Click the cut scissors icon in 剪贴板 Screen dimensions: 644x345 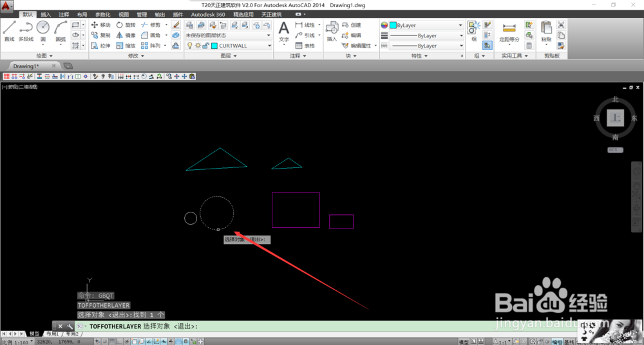561,25
